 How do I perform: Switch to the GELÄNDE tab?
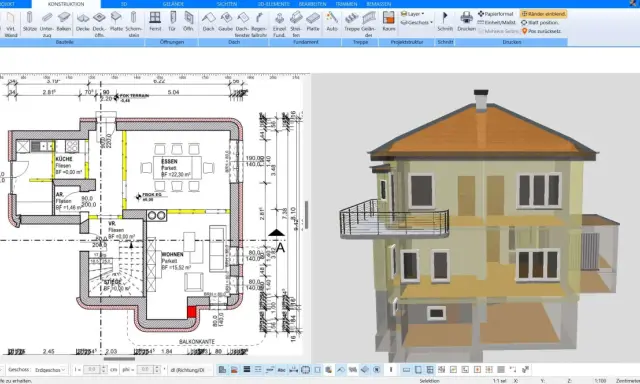pos(173,4)
